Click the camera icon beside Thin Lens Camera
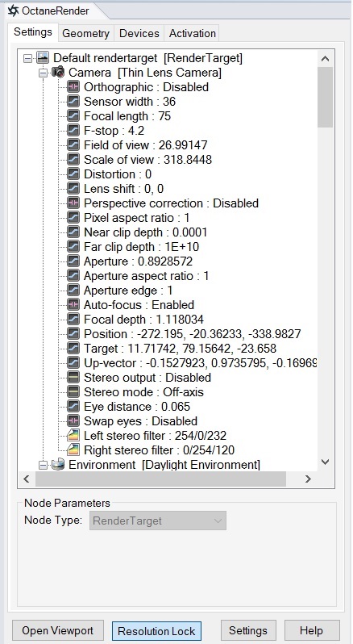The width and height of the screenshot is (353, 644). tap(58, 73)
